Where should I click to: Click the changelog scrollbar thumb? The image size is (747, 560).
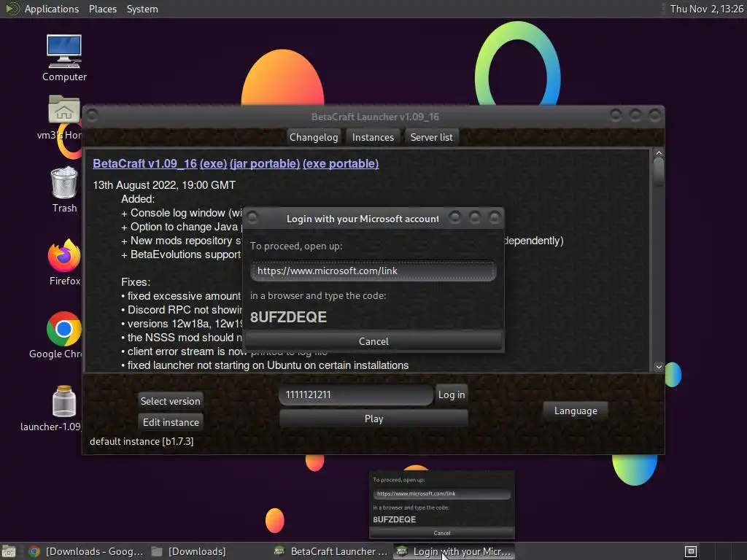click(x=659, y=172)
